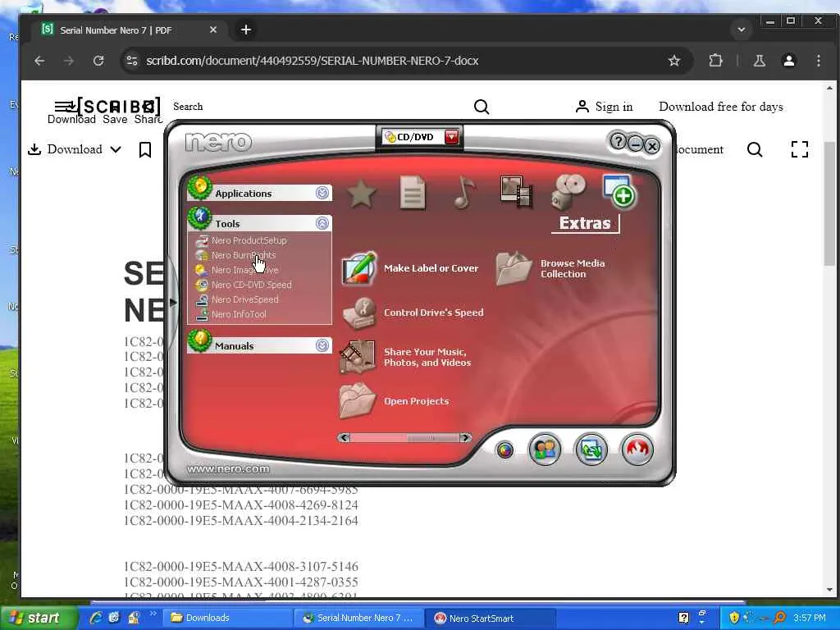Toggle fullscreen view on Scribd document
The width and height of the screenshot is (840, 630).
point(799,149)
